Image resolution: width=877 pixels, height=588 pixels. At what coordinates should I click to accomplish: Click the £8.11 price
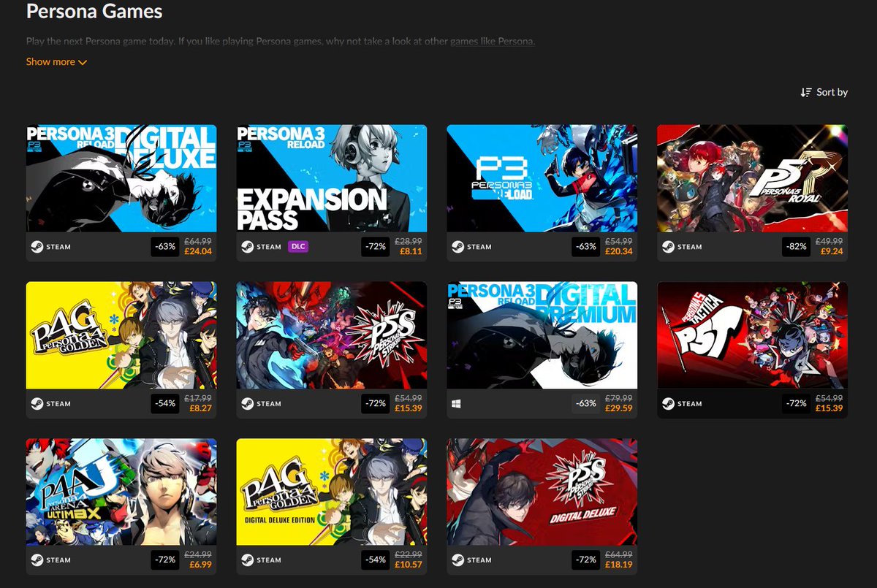410,252
